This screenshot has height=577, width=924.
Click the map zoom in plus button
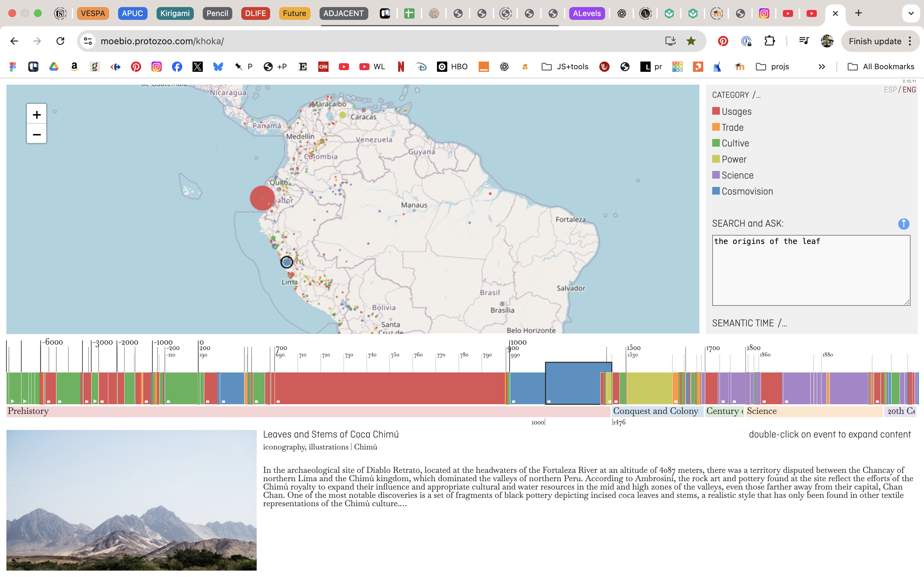[x=37, y=114]
